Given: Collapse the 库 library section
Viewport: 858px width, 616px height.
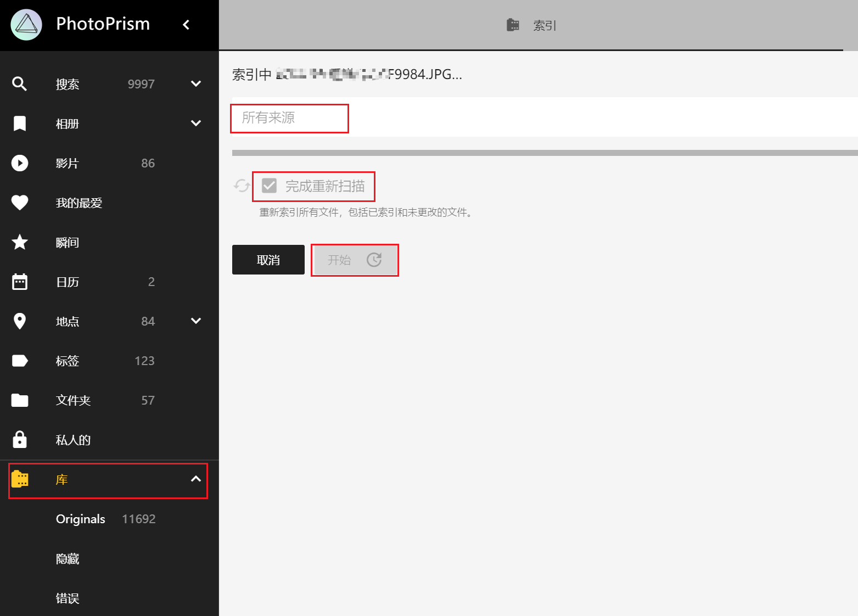Looking at the screenshot, I should [196, 479].
